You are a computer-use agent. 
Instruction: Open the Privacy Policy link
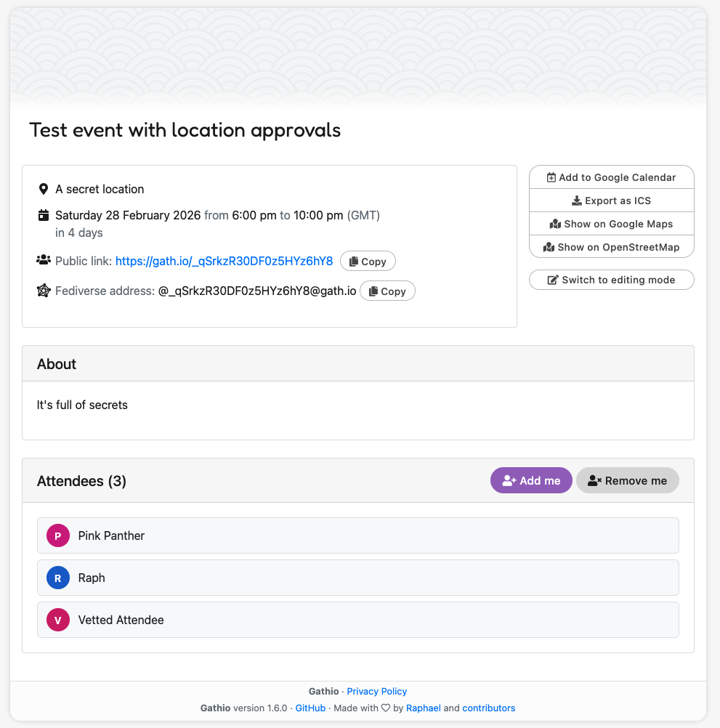point(376,691)
